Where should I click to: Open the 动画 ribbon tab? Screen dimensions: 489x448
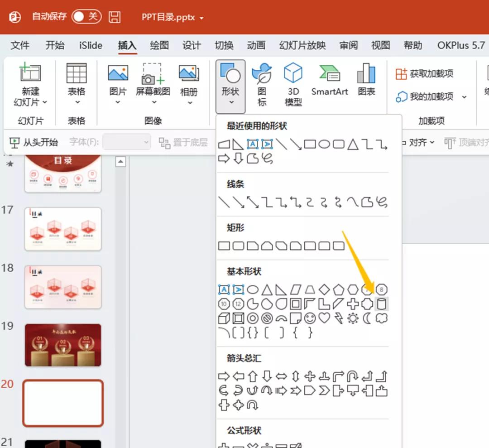pyautogui.click(x=256, y=45)
